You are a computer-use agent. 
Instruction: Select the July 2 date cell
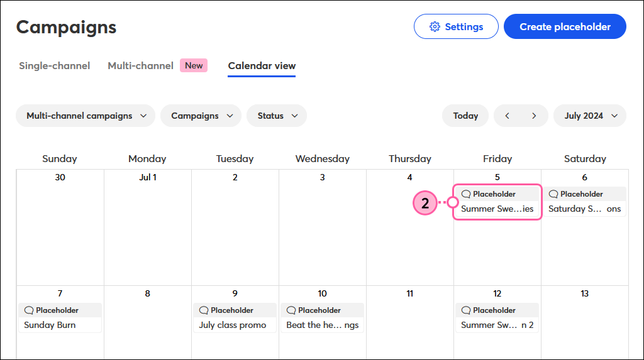pos(235,227)
